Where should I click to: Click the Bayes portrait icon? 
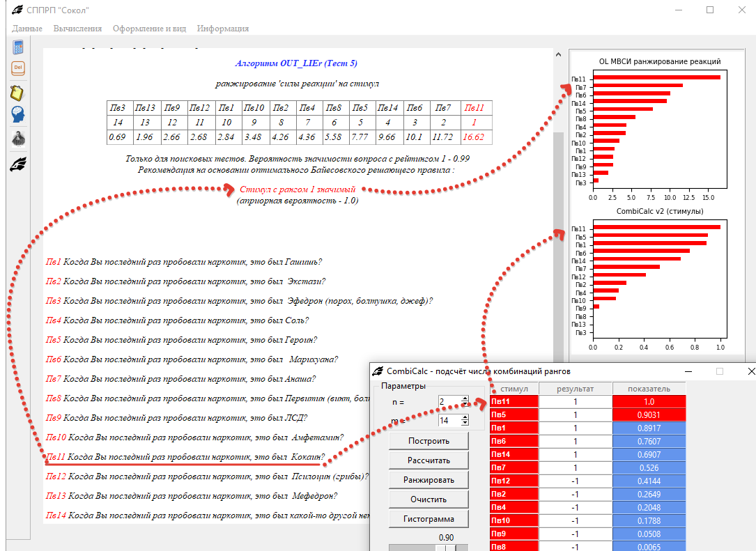pyautogui.click(x=18, y=139)
